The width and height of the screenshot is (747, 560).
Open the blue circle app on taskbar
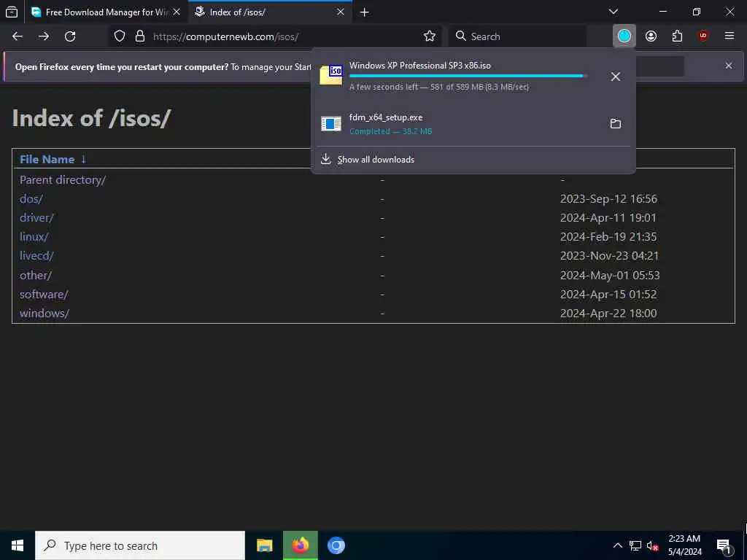pos(336,545)
